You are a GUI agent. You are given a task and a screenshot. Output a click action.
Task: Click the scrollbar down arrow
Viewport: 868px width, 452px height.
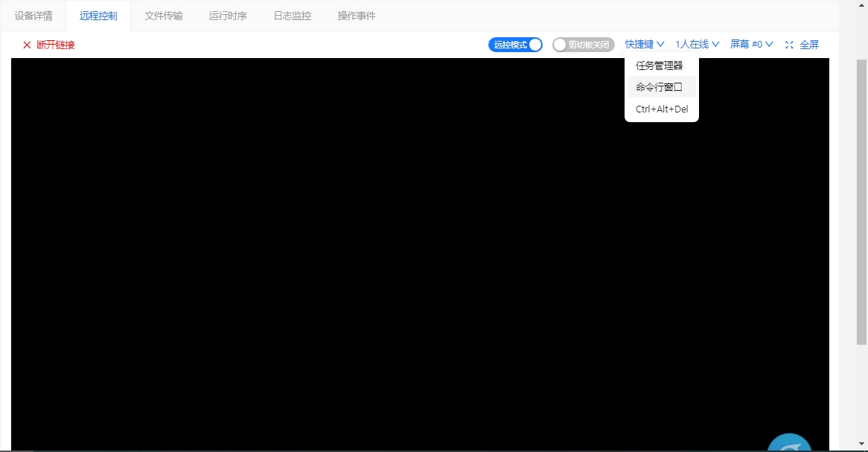click(861, 444)
